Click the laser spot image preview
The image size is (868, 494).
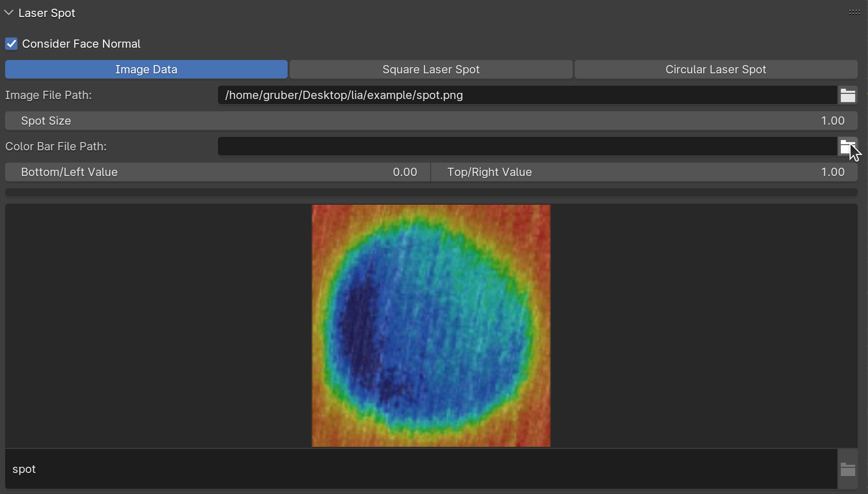431,326
